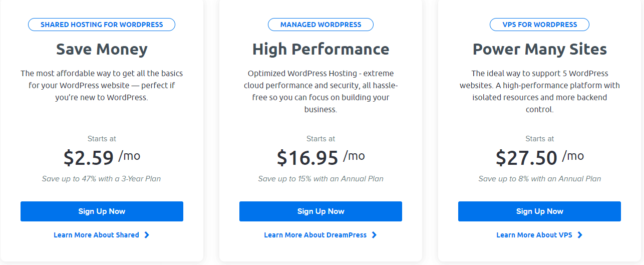Click the $2.59 /mo price
The width and height of the screenshot is (644, 265).
[102, 157]
